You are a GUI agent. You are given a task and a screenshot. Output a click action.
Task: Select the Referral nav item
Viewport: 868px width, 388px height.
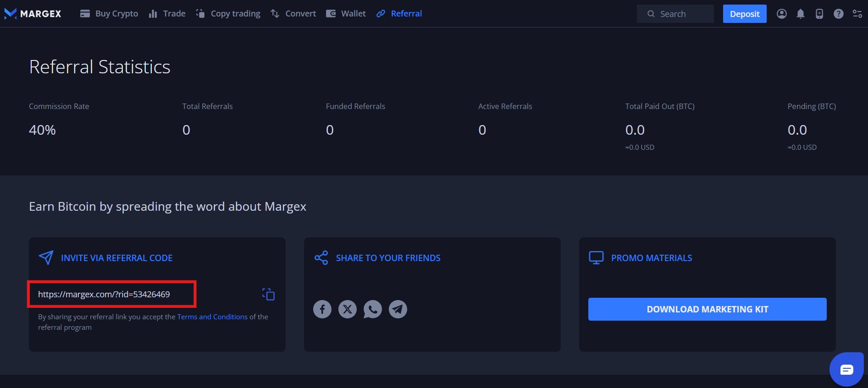[x=399, y=14]
